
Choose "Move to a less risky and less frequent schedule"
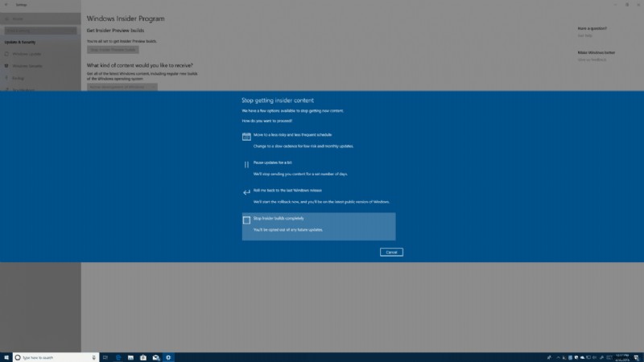319,140
